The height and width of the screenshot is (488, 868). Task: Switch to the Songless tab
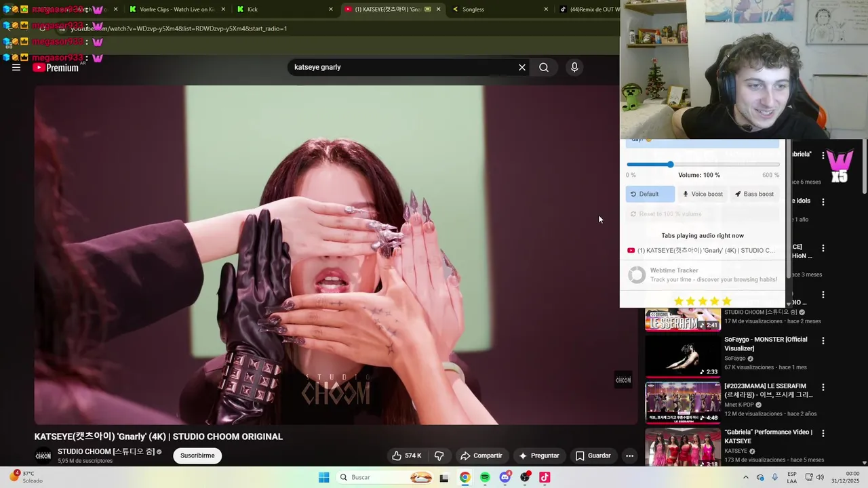tap(497, 9)
